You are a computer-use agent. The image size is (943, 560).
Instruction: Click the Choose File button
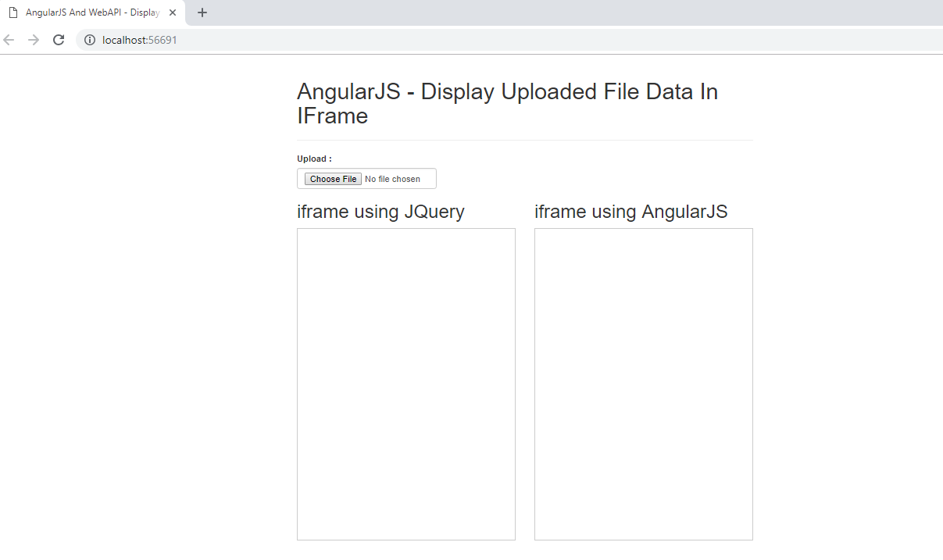point(334,179)
